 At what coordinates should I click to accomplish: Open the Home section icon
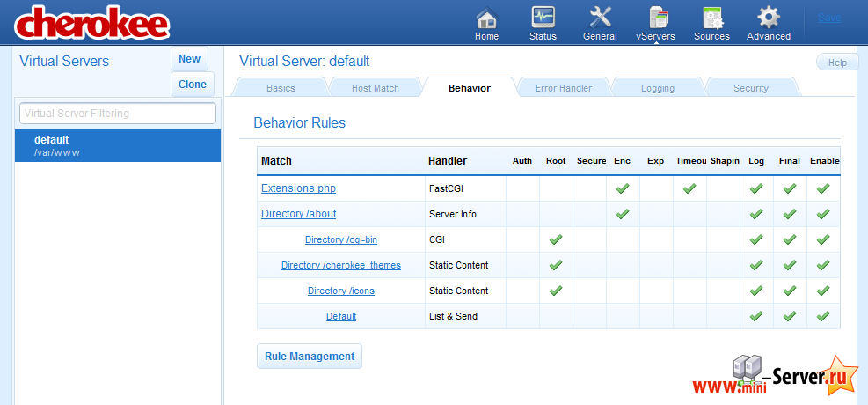coord(486,18)
